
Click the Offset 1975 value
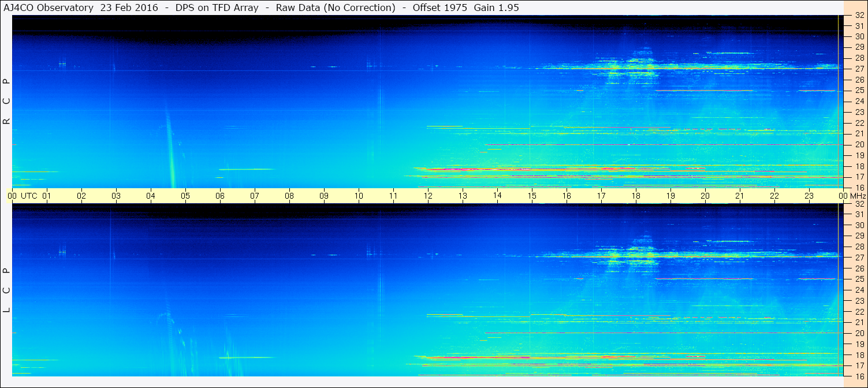tap(439, 8)
